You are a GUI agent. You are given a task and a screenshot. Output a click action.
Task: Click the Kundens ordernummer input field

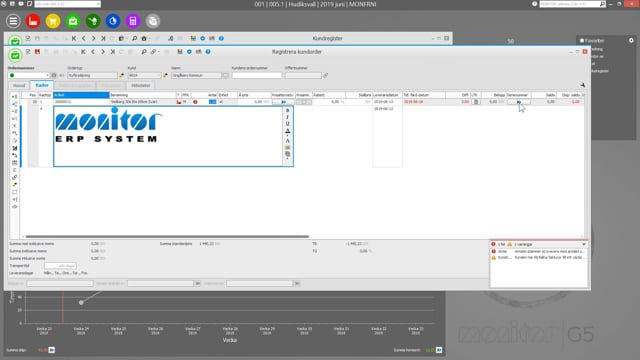[257, 76]
